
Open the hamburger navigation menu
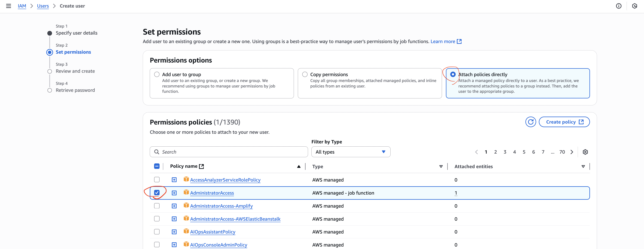pos(8,6)
